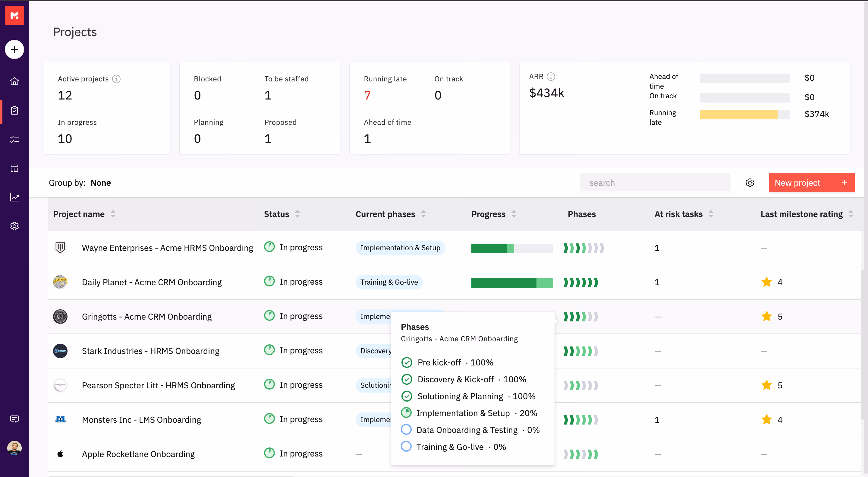Open the Projects clipboard icon in sidebar

(14, 110)
